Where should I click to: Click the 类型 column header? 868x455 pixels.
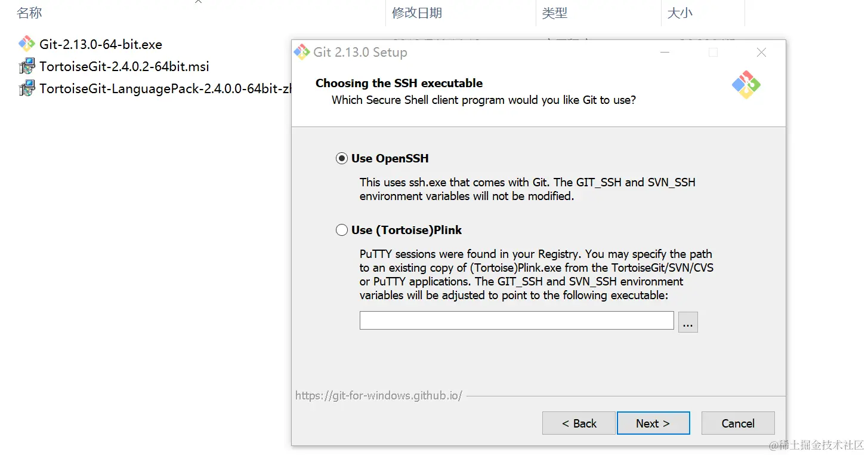coord(555,13)
